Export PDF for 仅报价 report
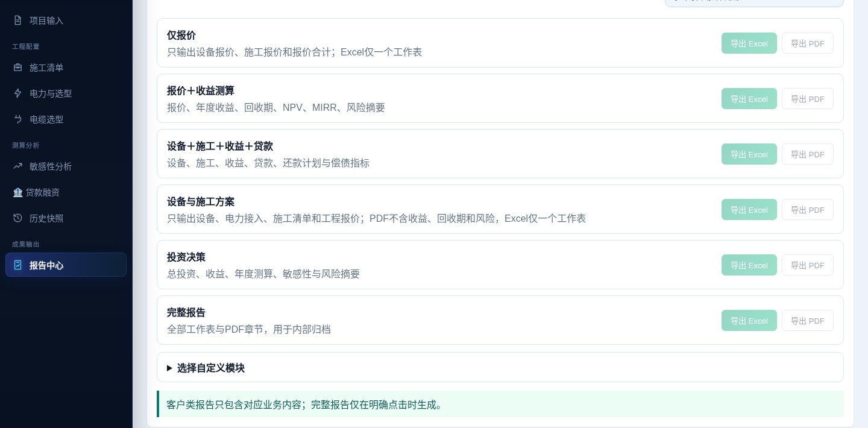This screenshot has height=428, width=868. [x=808, y=43]
